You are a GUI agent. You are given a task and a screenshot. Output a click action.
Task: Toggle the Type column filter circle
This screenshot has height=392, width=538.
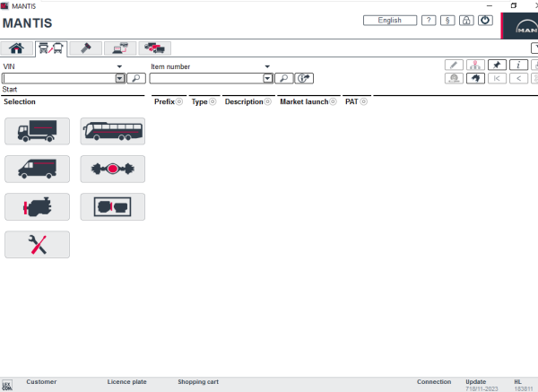pos(213,101)
